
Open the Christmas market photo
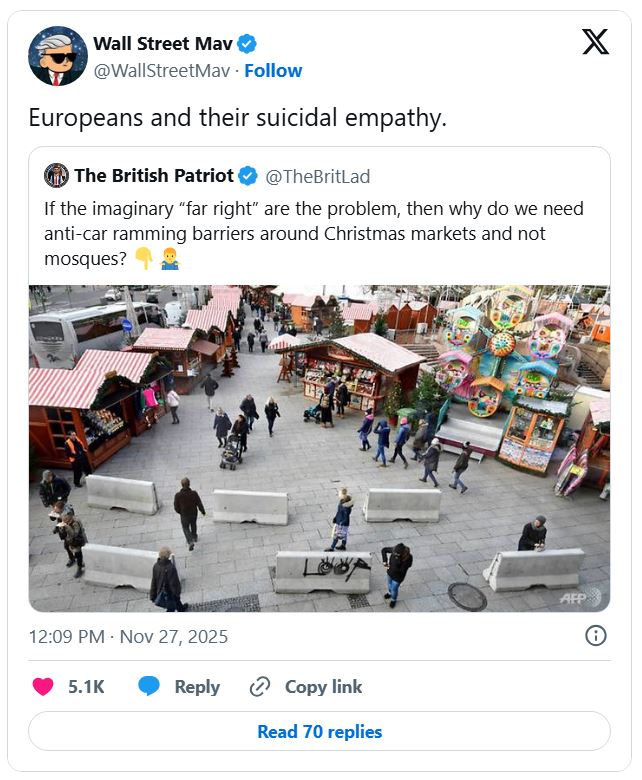tap(319, 448)
